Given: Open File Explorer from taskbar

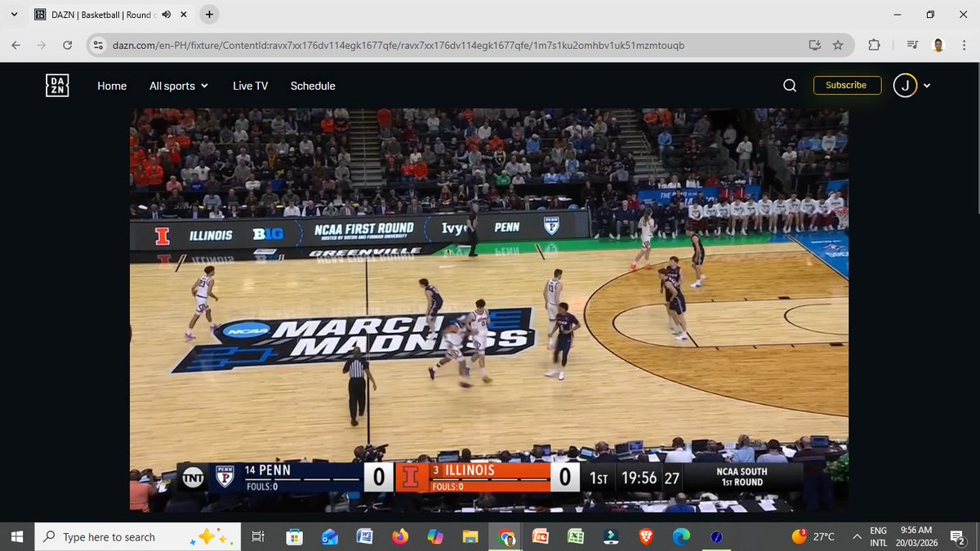Looking at the screenshot, I should (470, 536).
